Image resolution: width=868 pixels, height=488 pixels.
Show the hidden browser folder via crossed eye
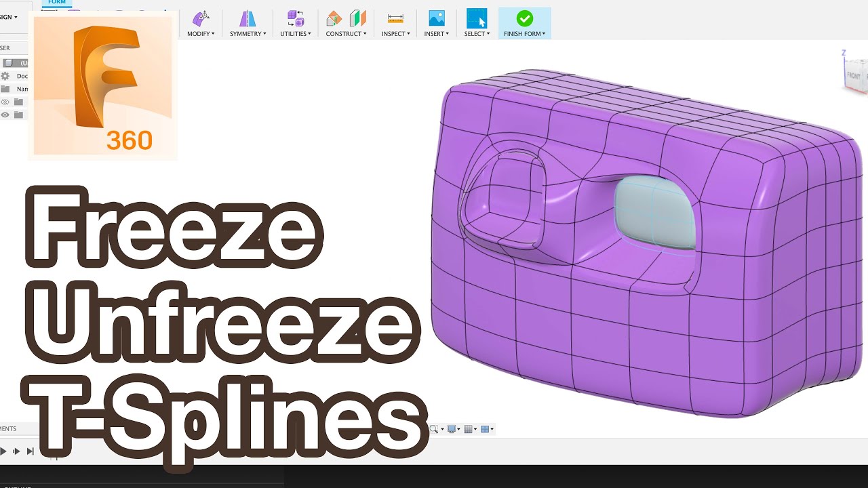pyautogui.click(x=5, y=102)
